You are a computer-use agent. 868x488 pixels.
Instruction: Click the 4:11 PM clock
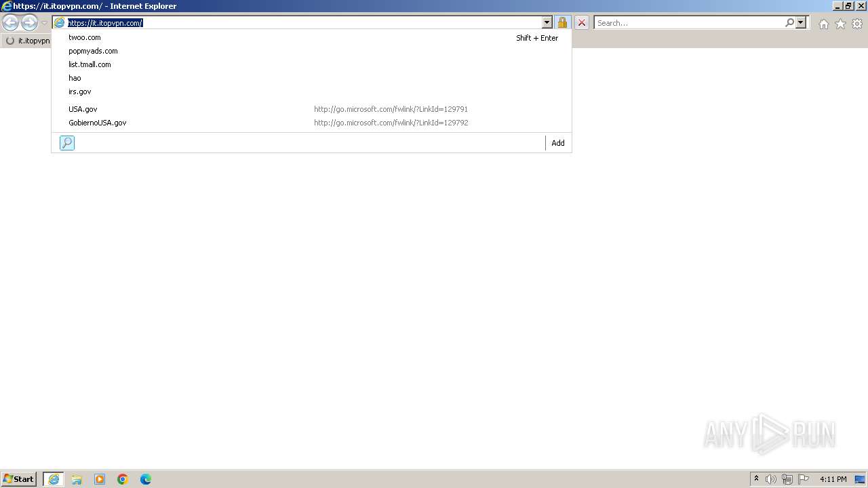click(x=833, y=479)
